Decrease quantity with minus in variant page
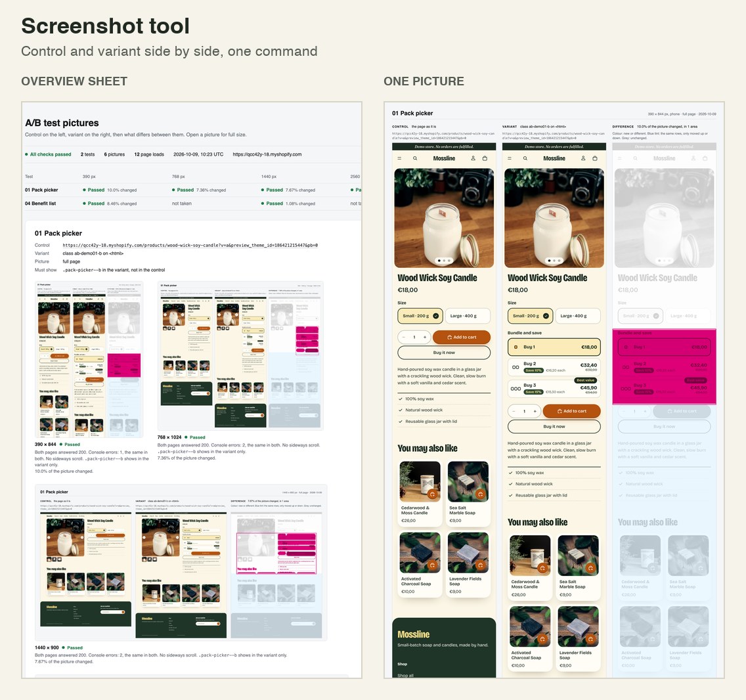Viewport: 746px width, 700px height. click(x=514, y=411)
